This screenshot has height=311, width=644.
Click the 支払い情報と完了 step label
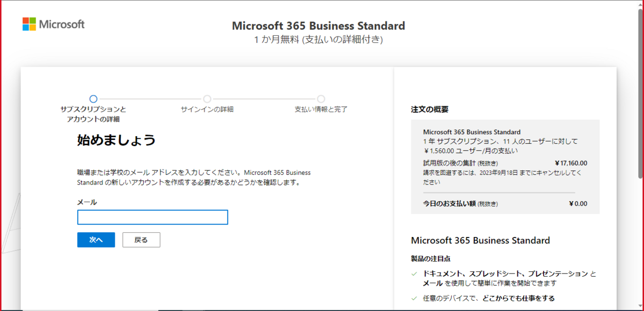point(321,109)
